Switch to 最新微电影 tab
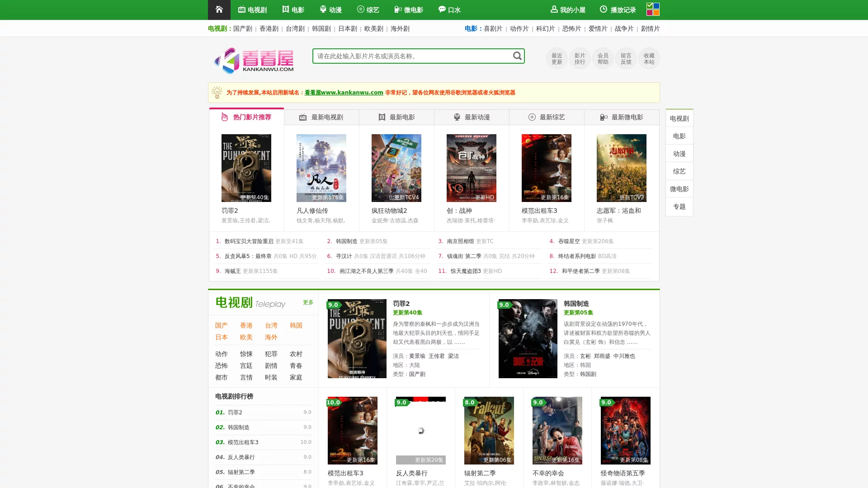The width and height of the screenshot is (868, 488). 622,117
